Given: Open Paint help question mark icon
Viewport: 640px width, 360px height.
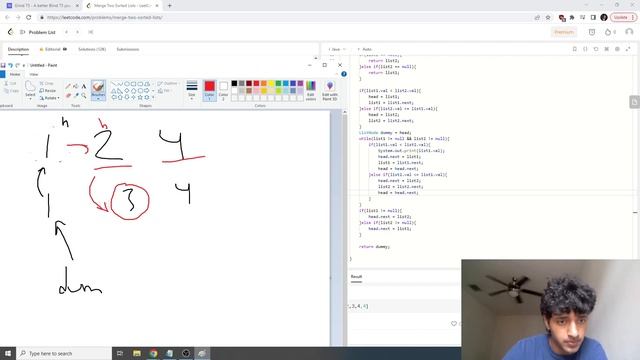Looking at the screenshot, I should [344, 74].
